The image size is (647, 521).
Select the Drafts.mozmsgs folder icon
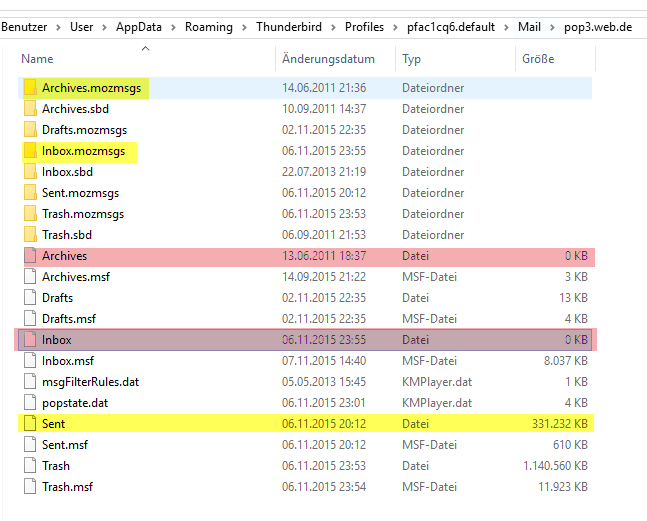tap(30, 130)
